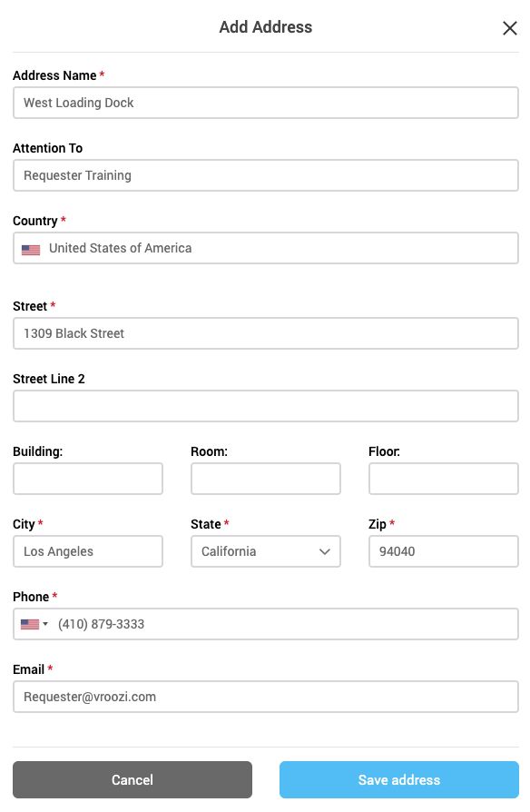
Task: Open the Country selection field
Action: click(x=266, y=248)
